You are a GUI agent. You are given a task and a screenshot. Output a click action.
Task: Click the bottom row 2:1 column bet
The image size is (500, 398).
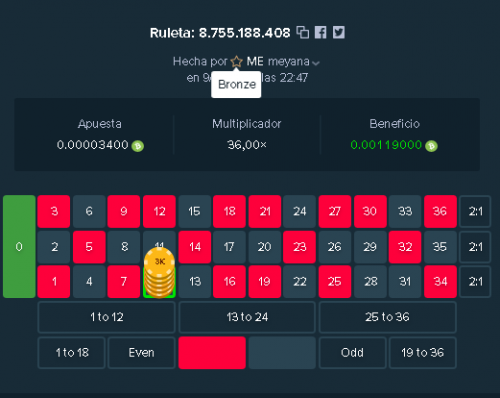pyautogui.click(x=475, y=282)
